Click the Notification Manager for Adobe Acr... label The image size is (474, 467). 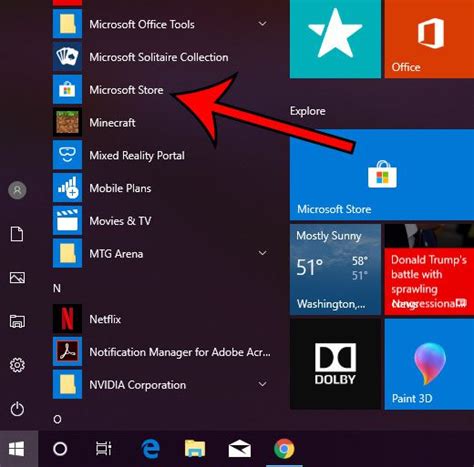coord(180,352)
